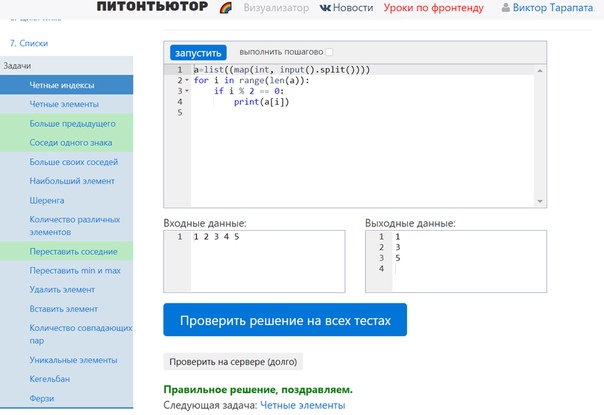Collapse the if block fold arrow on line 3

[187, 91]
